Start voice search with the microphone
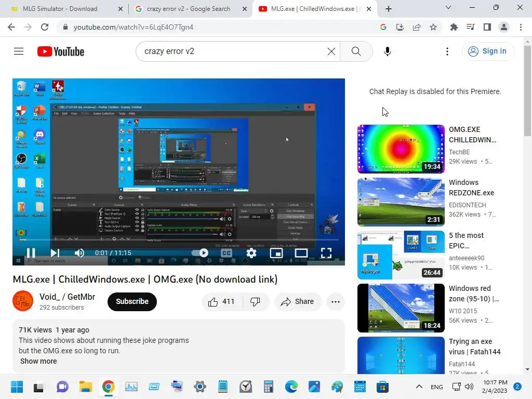The width and height of the screenshot is (532, 399). point(387,51)
